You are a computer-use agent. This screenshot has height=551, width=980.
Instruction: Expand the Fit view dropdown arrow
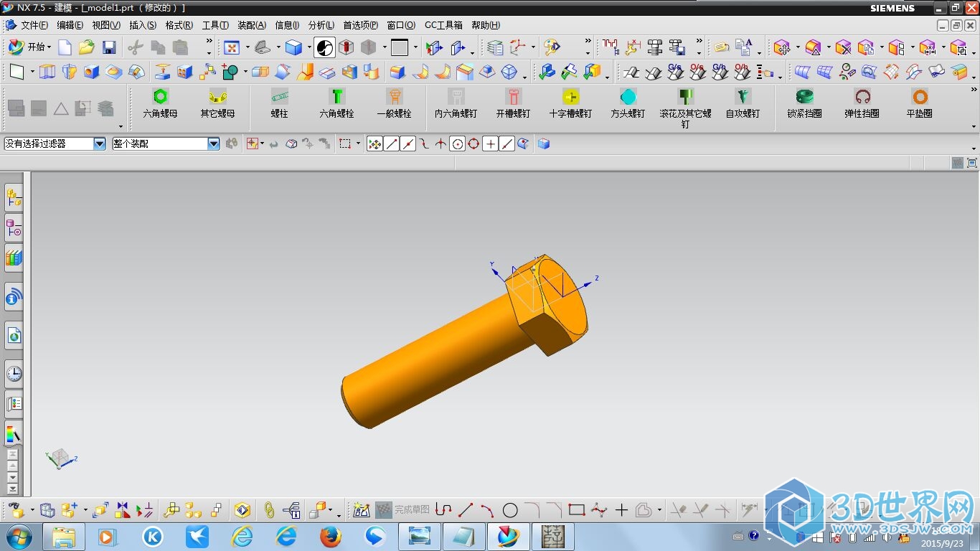point(248,47)
